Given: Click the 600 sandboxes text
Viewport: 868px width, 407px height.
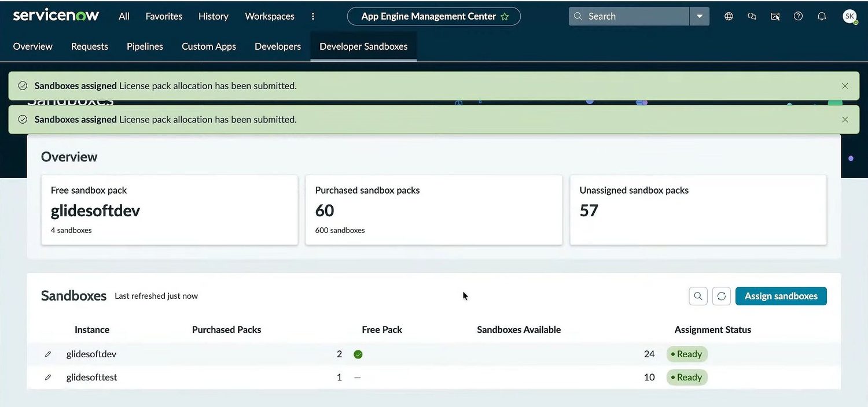Looking at the screenshot, I should [340, 230].
